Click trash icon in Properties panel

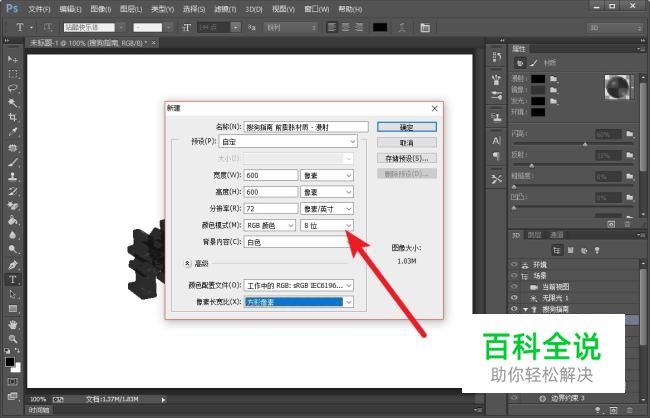(x=627, y=224)
